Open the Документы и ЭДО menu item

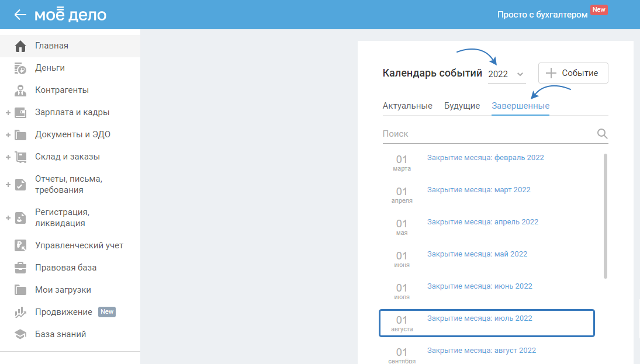tap(72, 134)
